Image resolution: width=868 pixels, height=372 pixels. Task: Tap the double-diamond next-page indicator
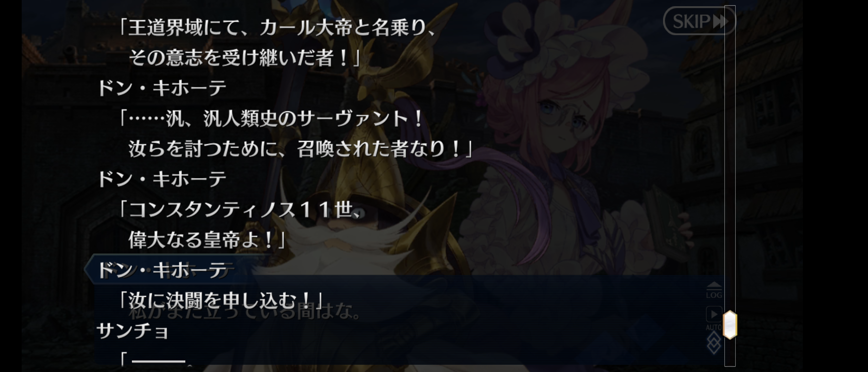[x=714, y=343]
